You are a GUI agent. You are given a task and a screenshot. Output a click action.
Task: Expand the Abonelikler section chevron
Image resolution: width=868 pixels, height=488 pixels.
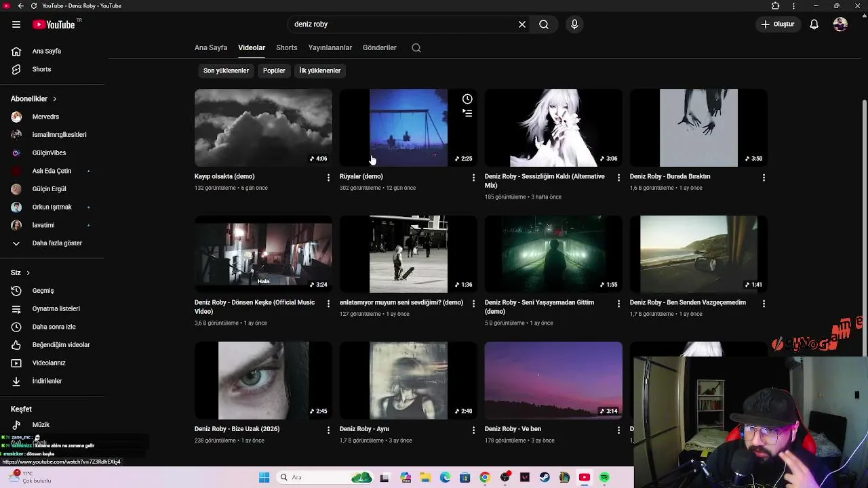pos(55,99)
